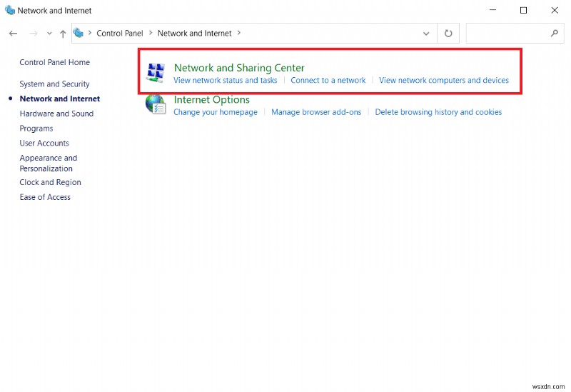Screen dimensions: 571x392
Task: Click Manage browser add-ons
Action: [316, 112]
